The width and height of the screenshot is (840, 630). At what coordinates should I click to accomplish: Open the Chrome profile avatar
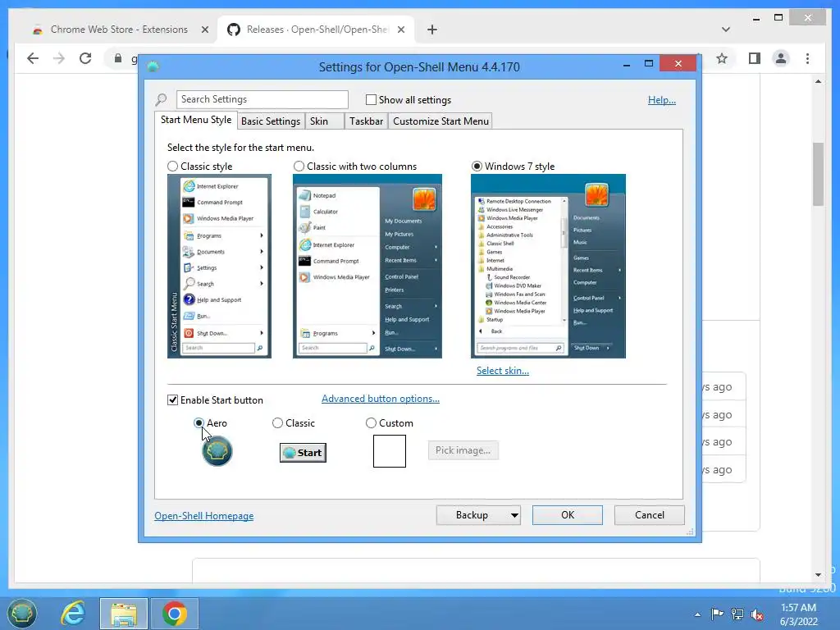(x=781, y=58)
